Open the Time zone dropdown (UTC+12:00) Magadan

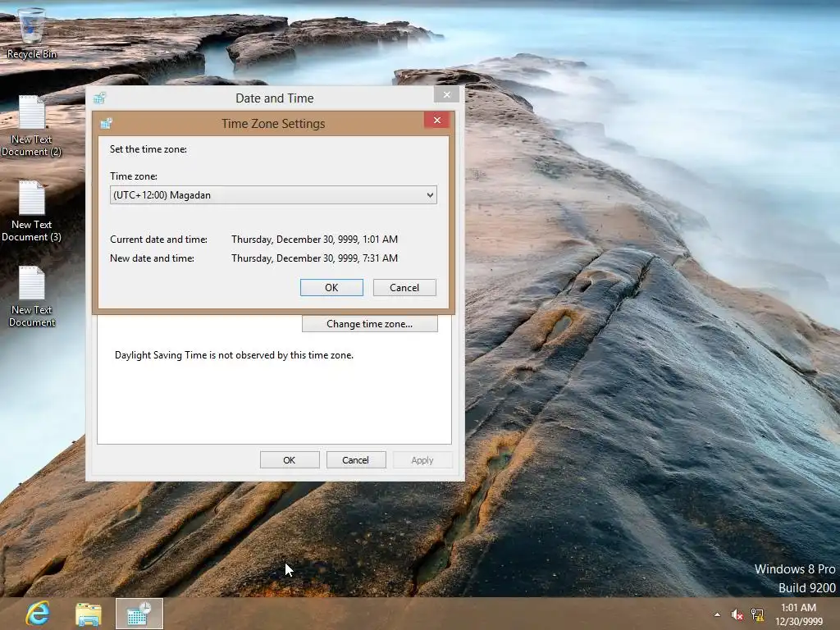[x=273, y=195]
